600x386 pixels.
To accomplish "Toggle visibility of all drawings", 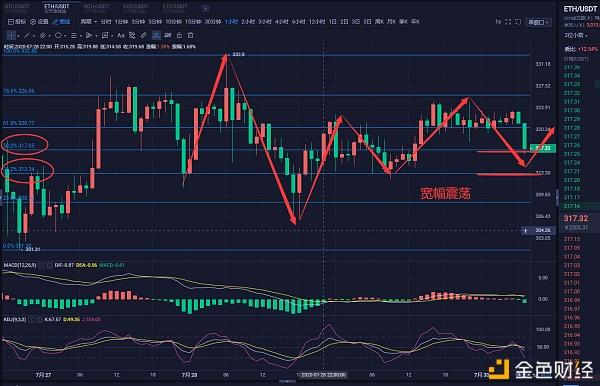I will click(x=168, y=35).
